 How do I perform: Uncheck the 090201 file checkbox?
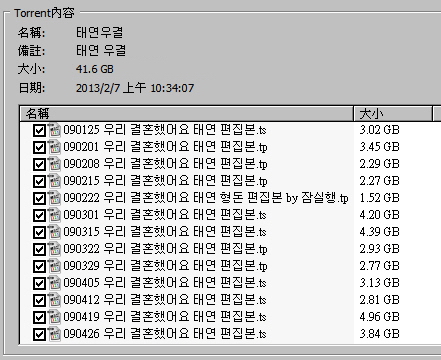click(39, 147)
